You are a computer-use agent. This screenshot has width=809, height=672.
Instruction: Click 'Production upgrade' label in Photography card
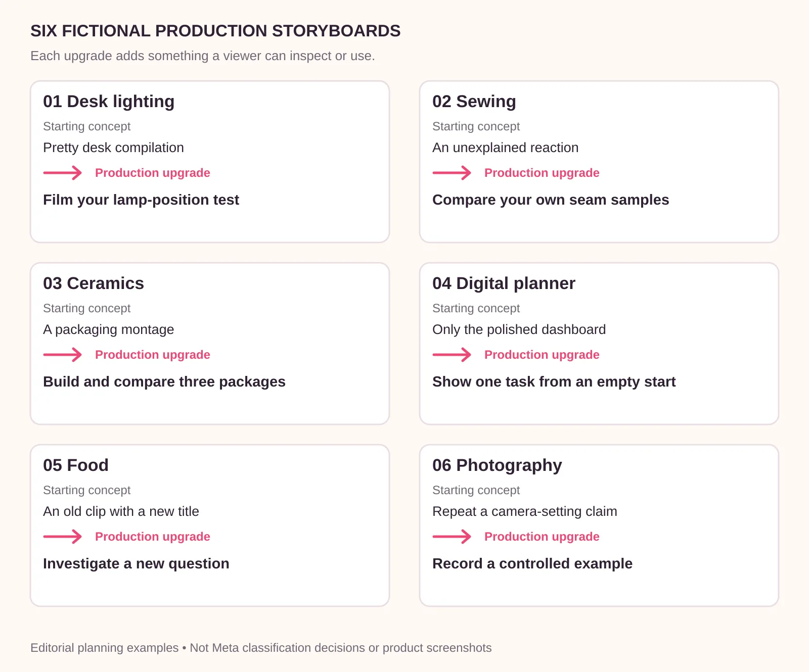click(542, 537)
